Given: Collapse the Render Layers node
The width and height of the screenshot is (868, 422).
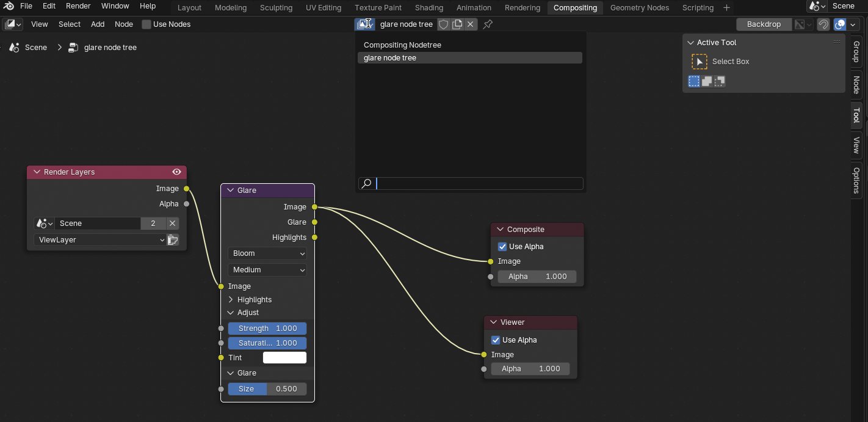Looking at the screenshot, I should [37, 172].
